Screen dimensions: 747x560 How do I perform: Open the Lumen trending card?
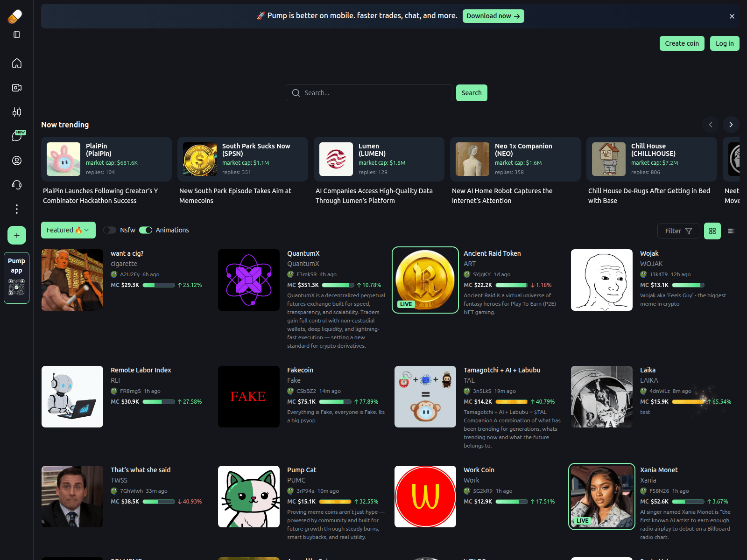point(379,159)
